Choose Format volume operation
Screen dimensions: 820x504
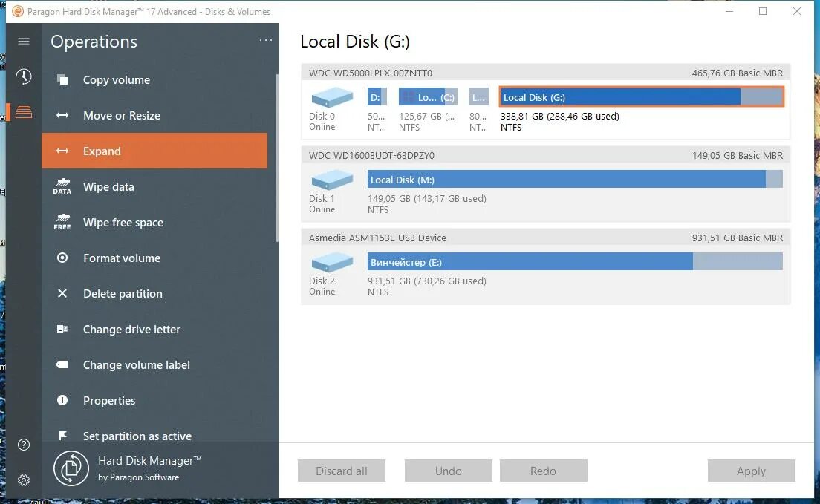point(154,258)
